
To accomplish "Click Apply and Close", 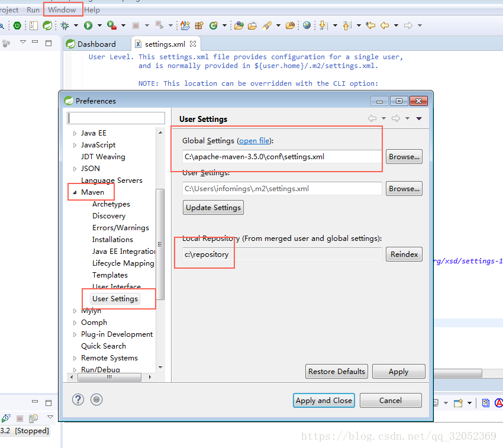I will click(x=324, y=401).
